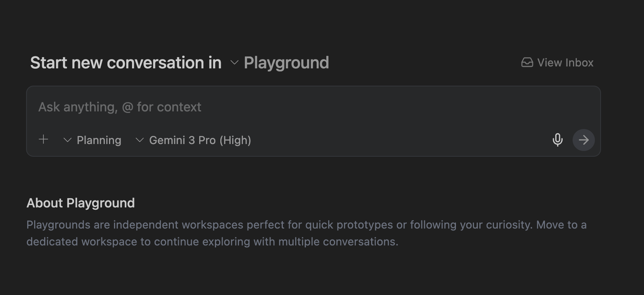Select the Playground workspace name
The width and height of the screenshot is (644, 295).
(x=286, y=63)
